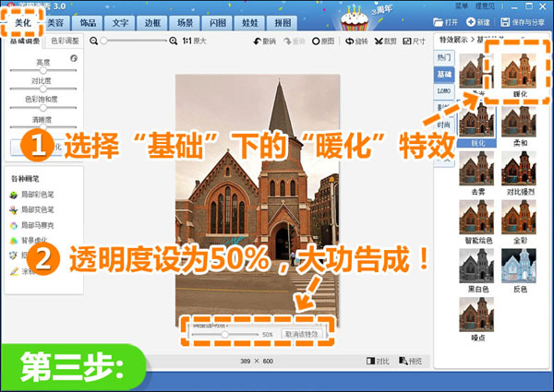This screenshot has width=554, height=392.
Task: Switch to the 美容 tab
Action: pyautogui.click(x=55, y=23)
